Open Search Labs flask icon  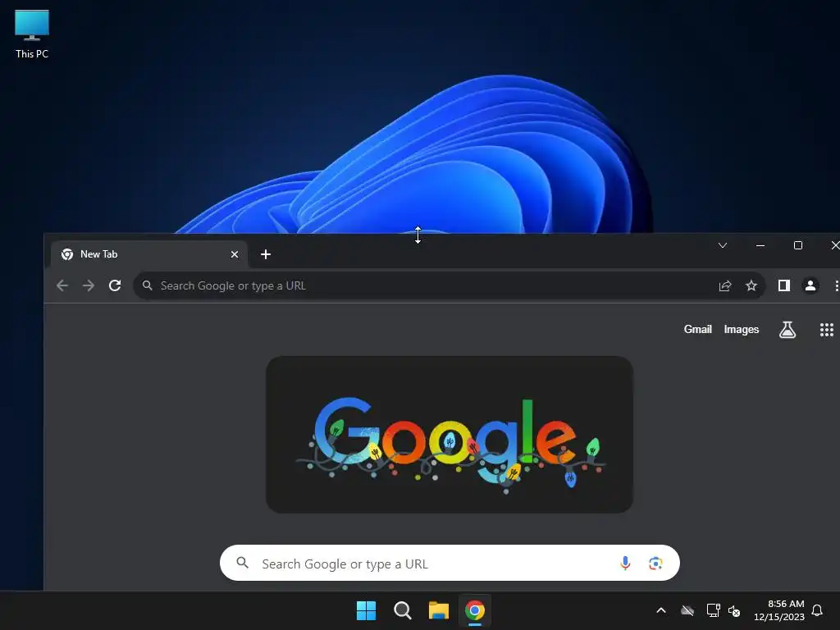click(787, 330)
